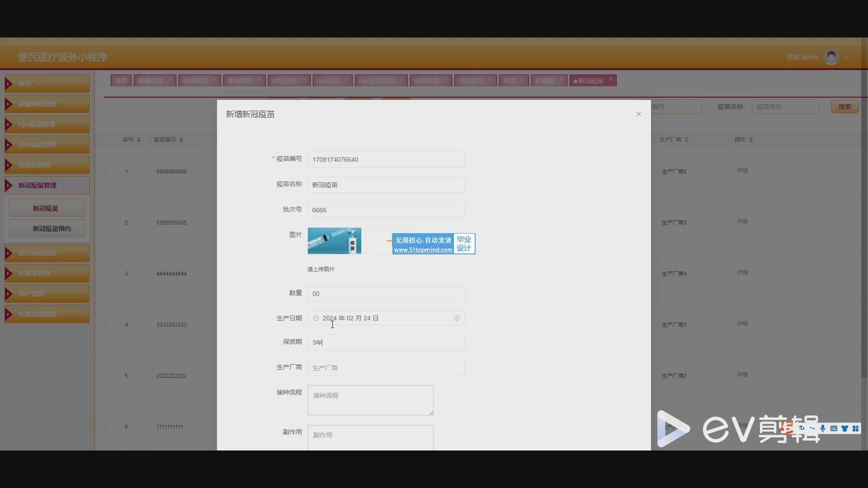
Task: Open the sogou toolbox grid icon
Action: [855, 428]
